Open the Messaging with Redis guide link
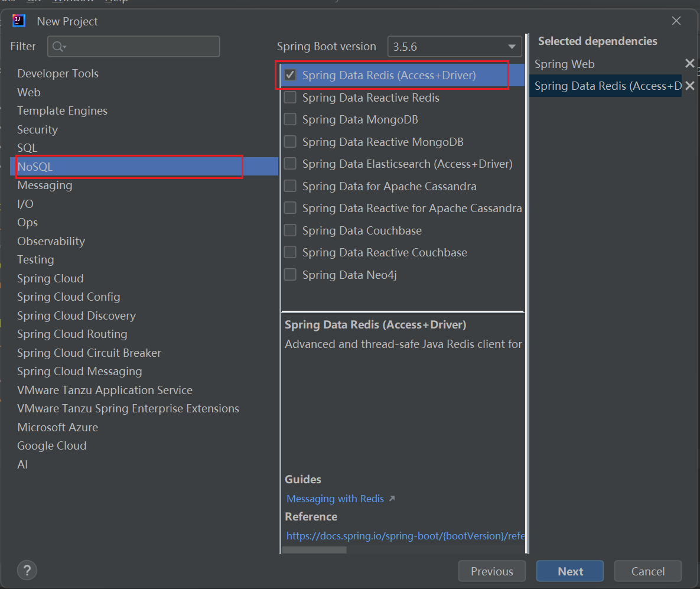 point(336,499)
